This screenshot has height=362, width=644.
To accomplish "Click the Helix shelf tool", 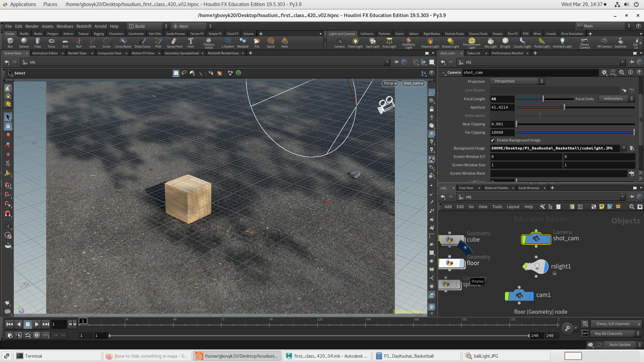I will pos(285,43).
